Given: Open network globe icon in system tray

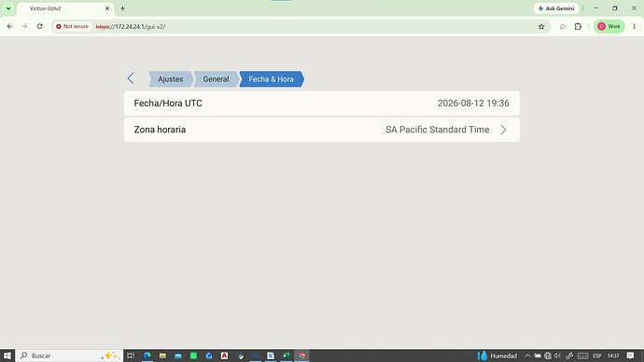Looking at the screenshot, I should [x=548, y=355].
